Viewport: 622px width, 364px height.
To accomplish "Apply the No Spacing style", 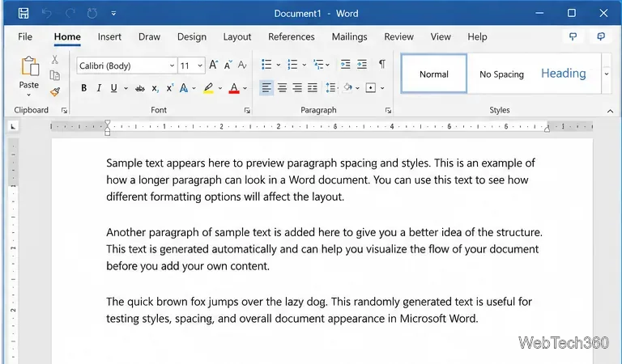I will [501, 74].
